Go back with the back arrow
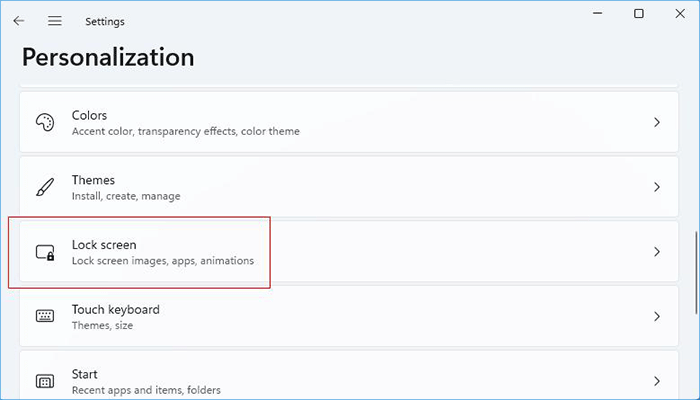This screenshot has width=700, height=400. point(19,20)
